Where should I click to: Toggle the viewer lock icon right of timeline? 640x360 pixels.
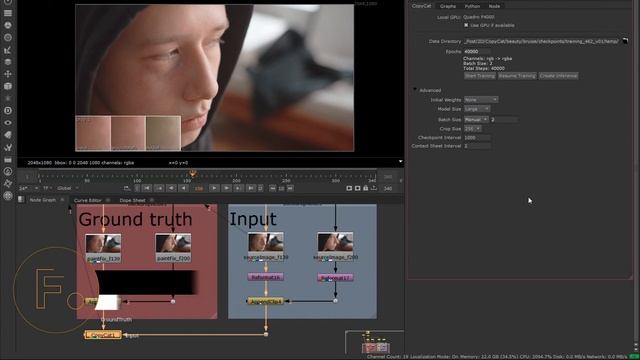pos(366,188)
